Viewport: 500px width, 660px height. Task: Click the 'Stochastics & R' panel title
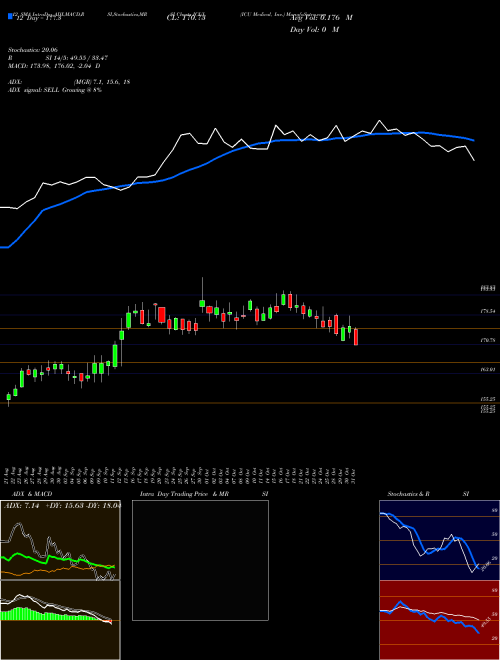point(408,494)
